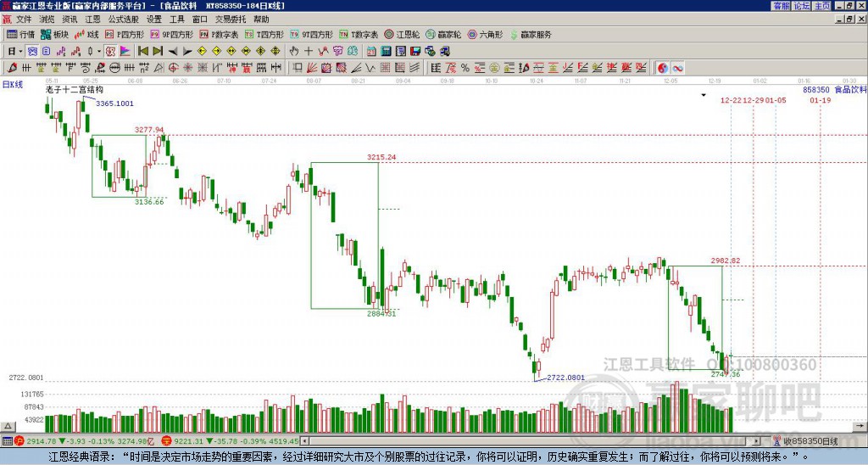Click the 01-19 date marker
868x465 pixels.
(821, 100)
